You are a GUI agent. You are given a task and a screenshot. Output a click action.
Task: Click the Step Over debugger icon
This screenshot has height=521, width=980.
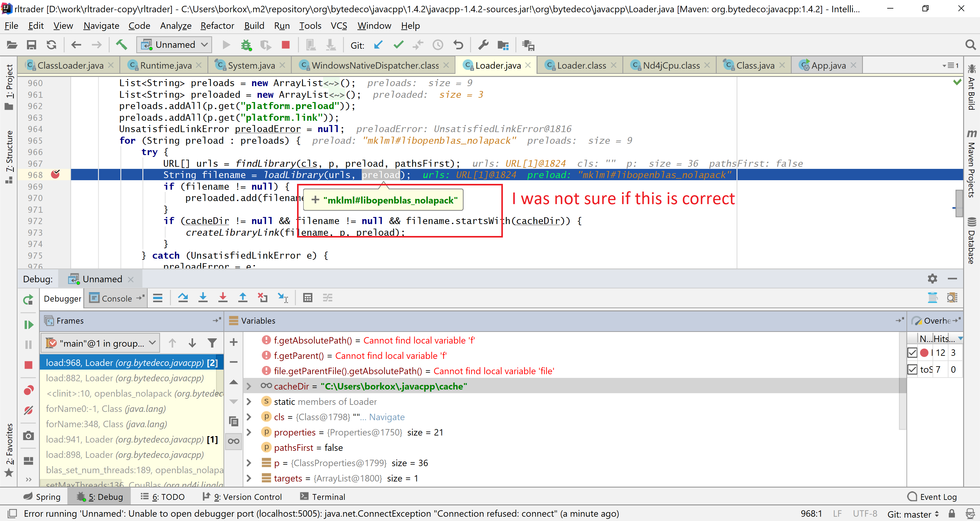coord(183,298)
